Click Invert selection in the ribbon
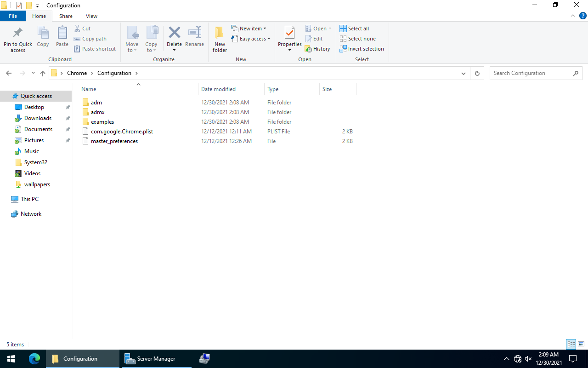588x368 pixels. (362, 49)
